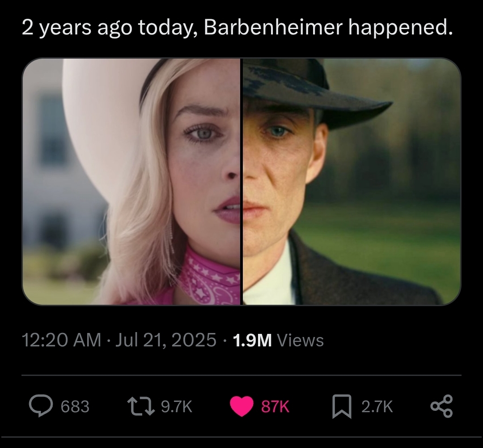Click the post text starting '2 years ago'
483x448 pixels.
[x=237, y=28]
